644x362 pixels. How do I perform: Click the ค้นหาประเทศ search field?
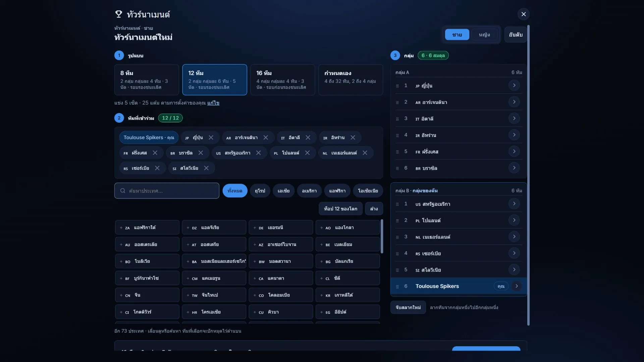167,191
